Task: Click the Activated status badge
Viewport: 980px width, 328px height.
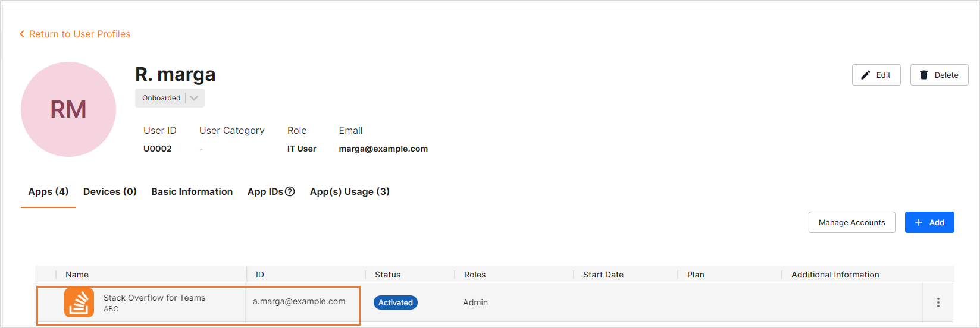Action: (396, 302)
